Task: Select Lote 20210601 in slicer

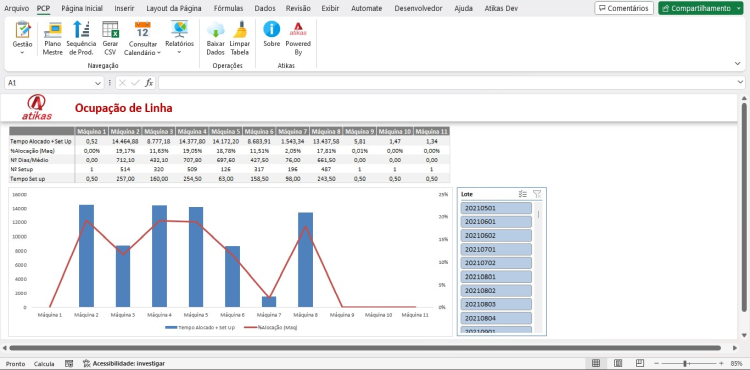Action: [496, 222]
